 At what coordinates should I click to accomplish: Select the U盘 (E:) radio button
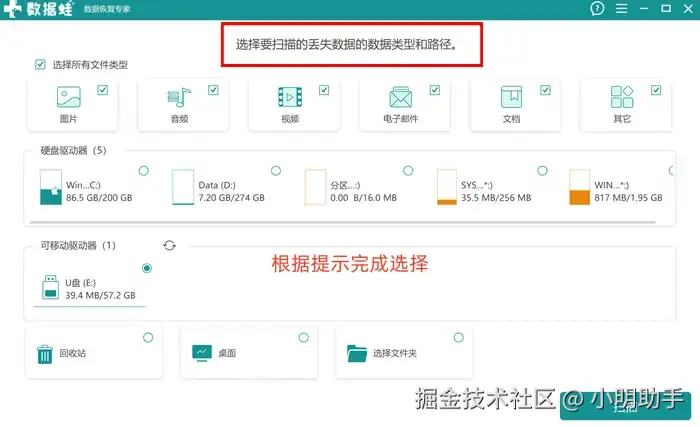[x=146, y=268]
